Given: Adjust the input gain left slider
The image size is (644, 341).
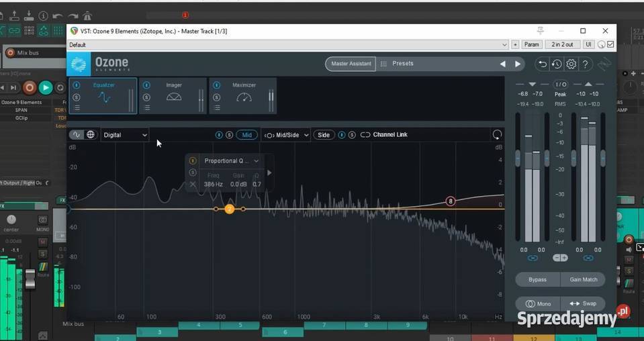Looking at the screenshot, I should (518, 158).
